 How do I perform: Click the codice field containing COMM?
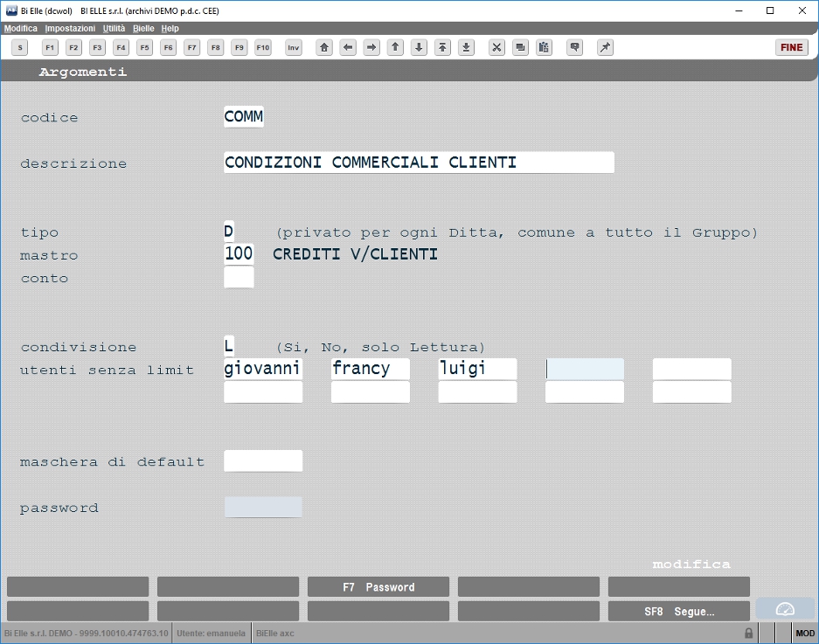pos(243,116)
